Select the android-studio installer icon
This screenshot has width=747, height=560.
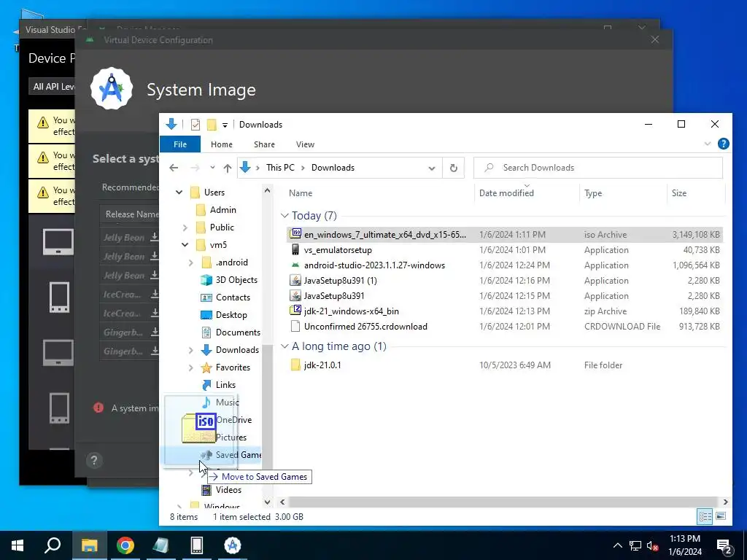tap(295, 265)
